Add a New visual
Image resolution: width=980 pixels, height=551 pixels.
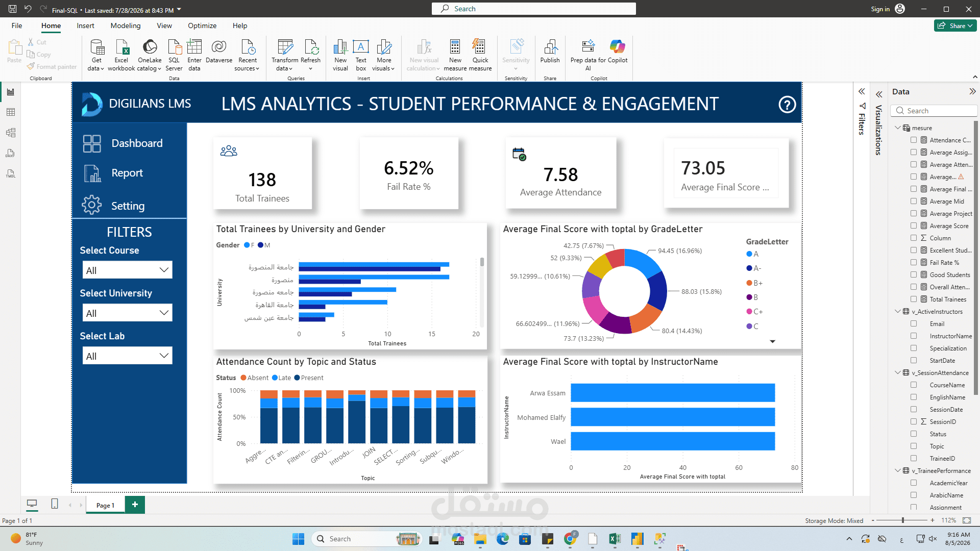click(x=340, y=55)
